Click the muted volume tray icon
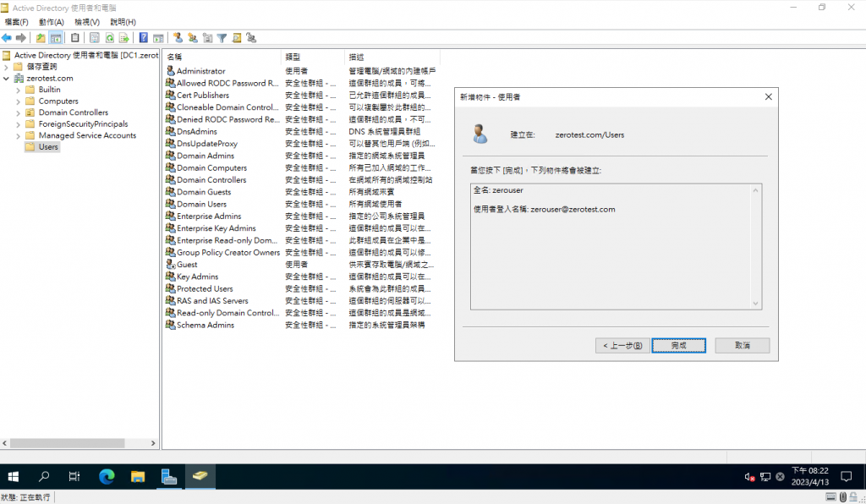 click(x=749, y=476)
